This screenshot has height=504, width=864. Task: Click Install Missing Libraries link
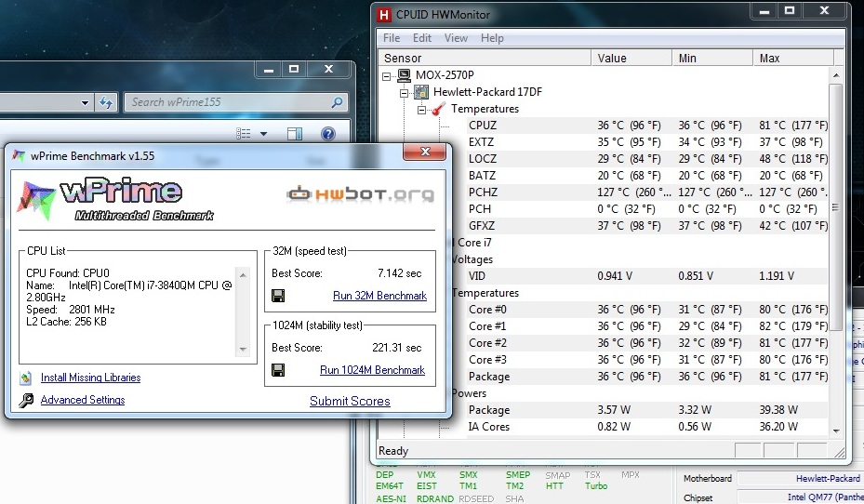91,378
